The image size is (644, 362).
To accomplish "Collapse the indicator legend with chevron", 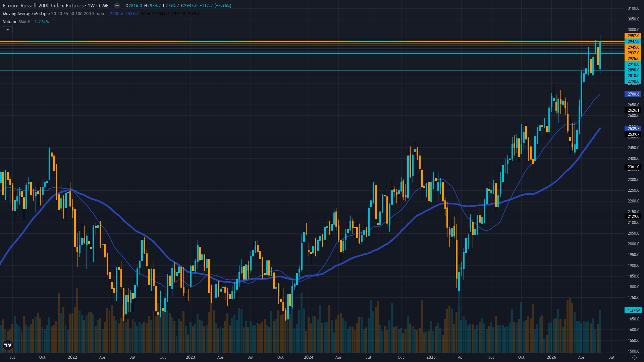I will click(x=8, y=30).
